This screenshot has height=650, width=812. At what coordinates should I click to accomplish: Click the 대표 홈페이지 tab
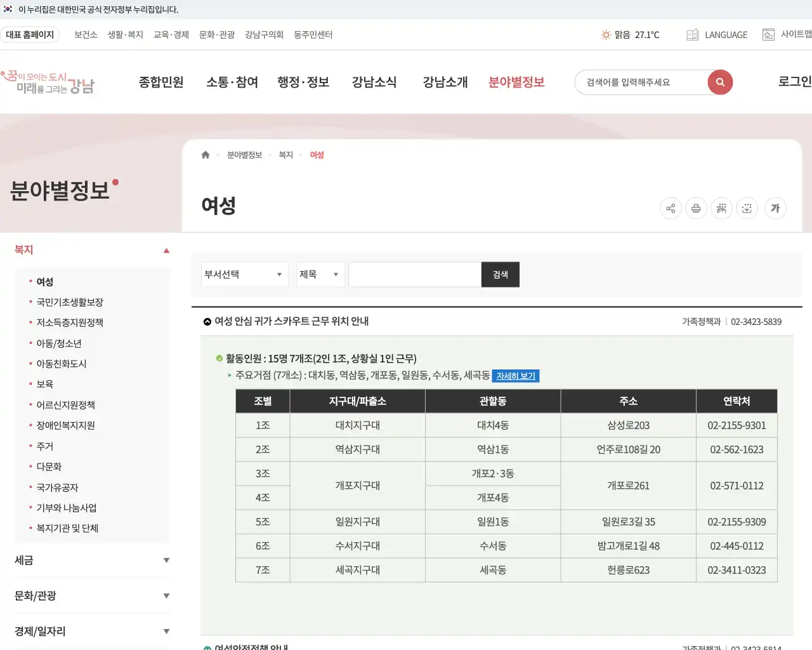coord(30,35)
